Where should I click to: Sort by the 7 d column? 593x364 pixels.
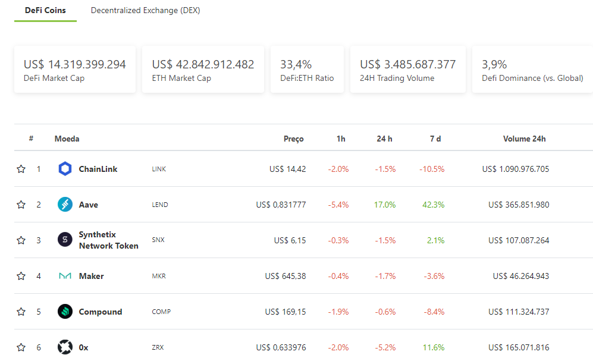pyautogui.click(x=436, y=139)
